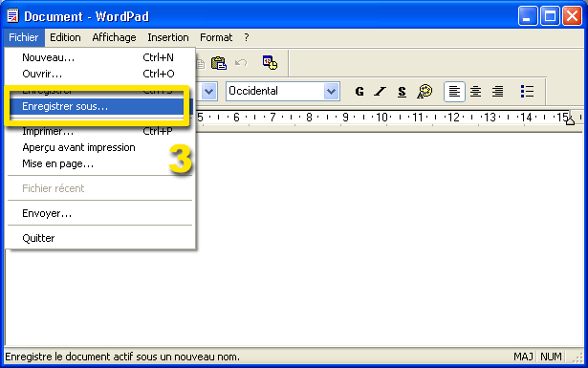588x368 pixels.
Task: Choose Nouveau... in Fichier menu
Action: coord(99,57)
